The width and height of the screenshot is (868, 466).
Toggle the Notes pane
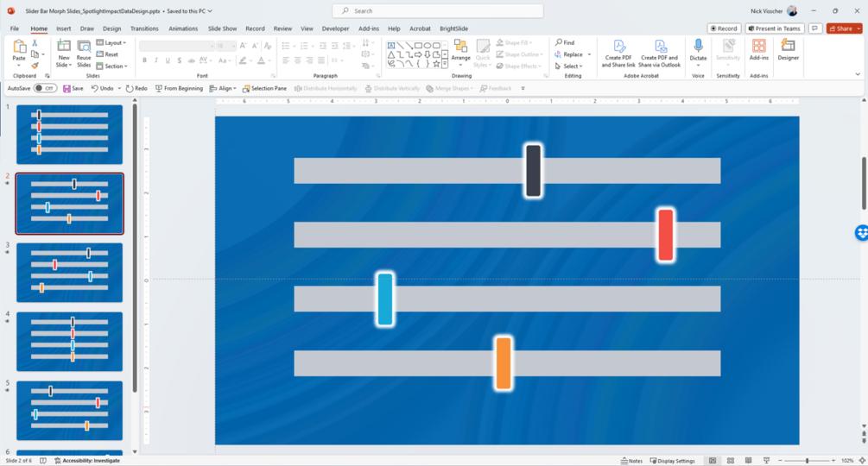(x=631, y=461)
